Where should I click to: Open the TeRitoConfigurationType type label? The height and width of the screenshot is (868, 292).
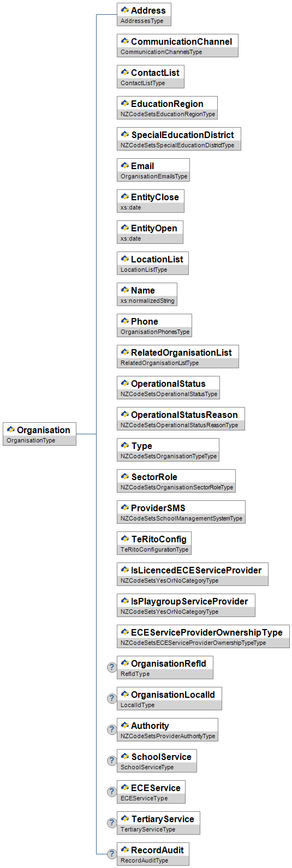coord(154,549)
